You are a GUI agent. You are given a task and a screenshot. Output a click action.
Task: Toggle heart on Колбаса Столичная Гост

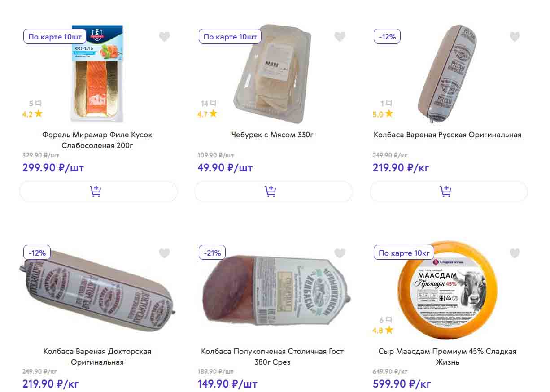[340, 253]
